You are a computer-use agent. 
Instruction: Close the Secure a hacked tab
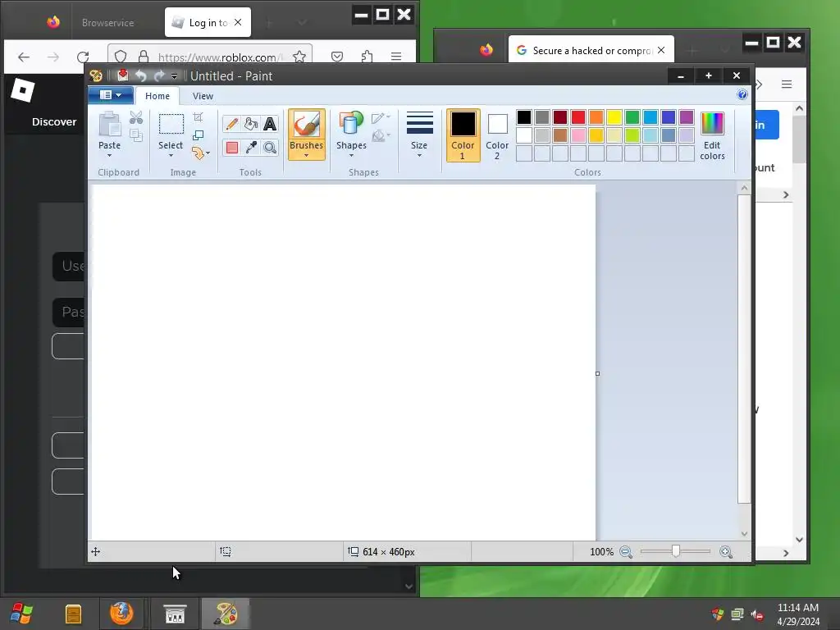[662, 50]
